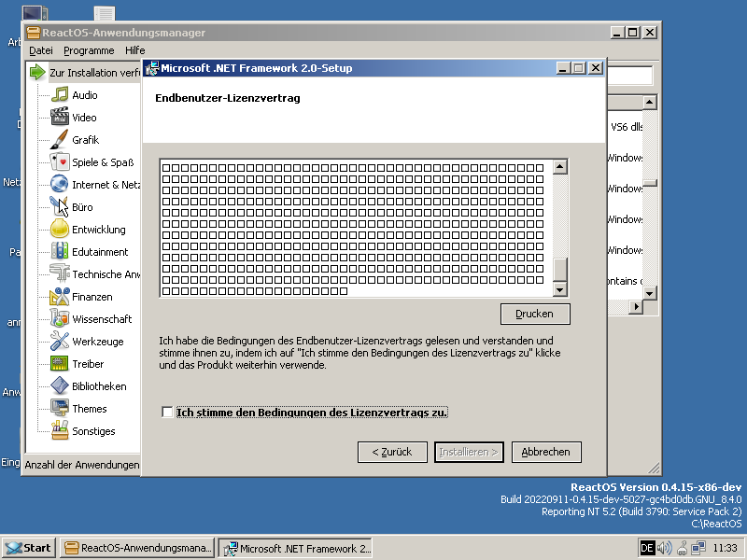
Task: Click the Start button
Action: click(29, 548)
